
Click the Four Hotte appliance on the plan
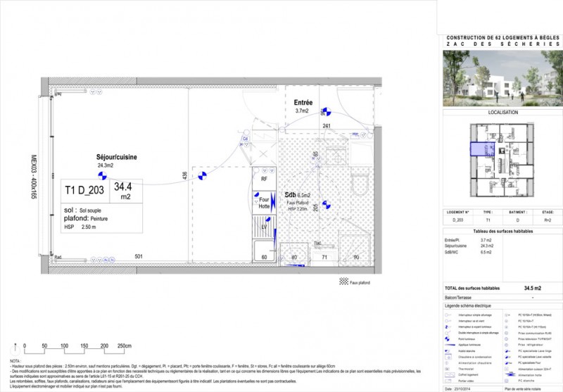tap(265, 203)
